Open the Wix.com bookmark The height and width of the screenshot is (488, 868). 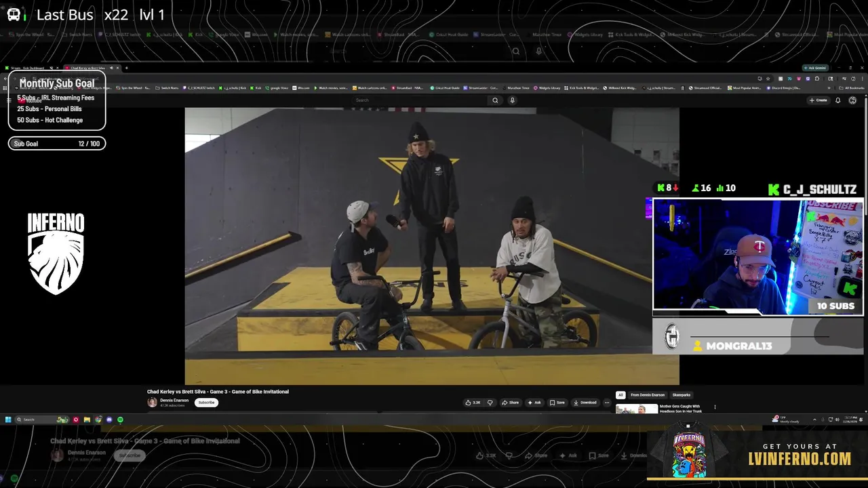300,88
